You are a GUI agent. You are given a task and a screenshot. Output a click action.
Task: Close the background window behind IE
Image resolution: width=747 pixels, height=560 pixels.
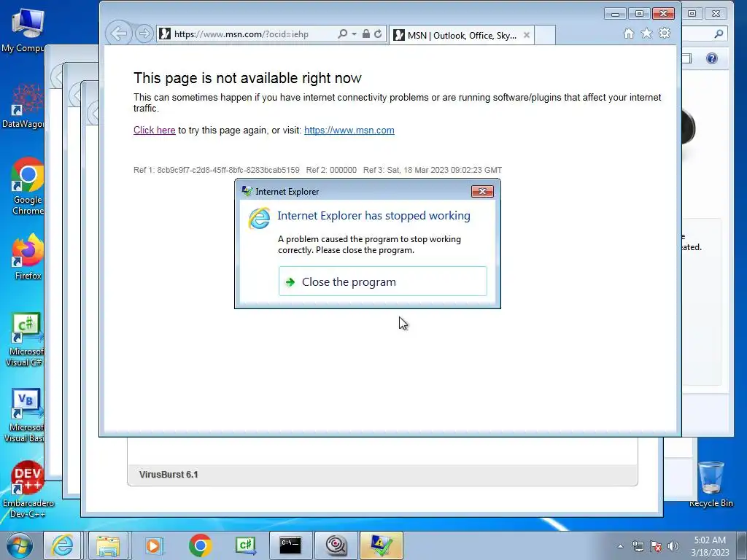pyautogui.click(x=716, y=14)
